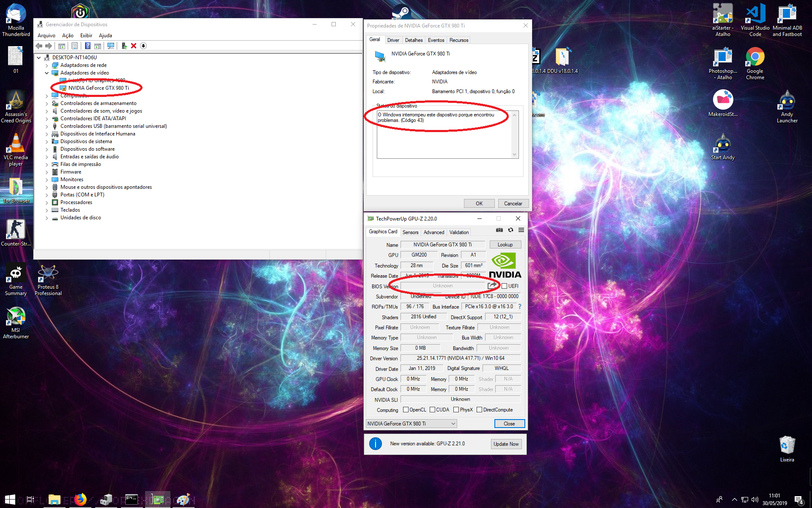Viewport: 812px width, 508px height.
Task: Click OK in the properties dialog
Action: coord(479,204)
